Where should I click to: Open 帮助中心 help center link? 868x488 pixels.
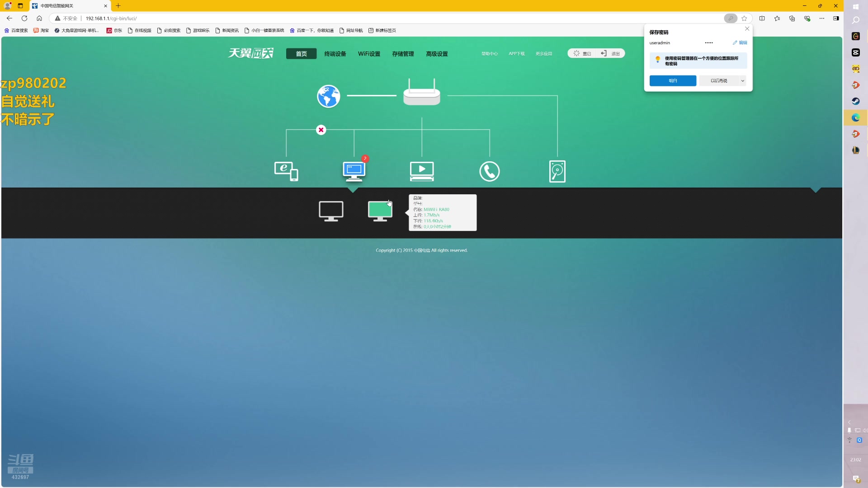pyautogui.click(x=489, y=54)
